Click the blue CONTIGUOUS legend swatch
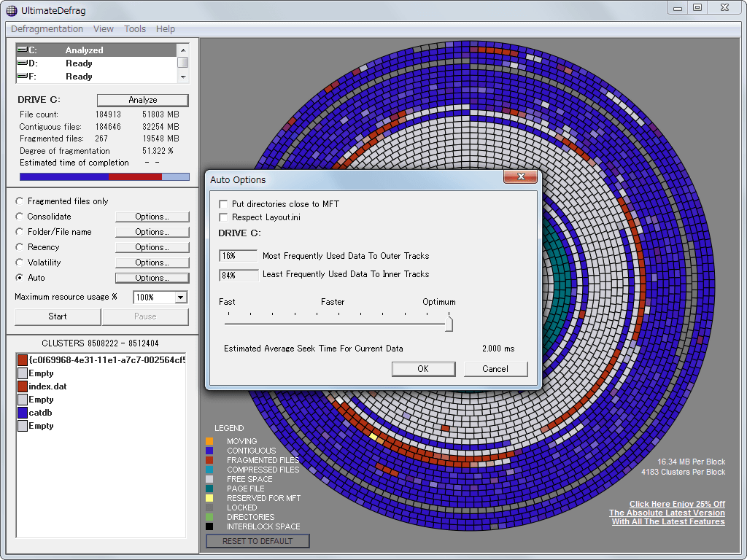Screen dimensions: 747x560 point(209,451)
